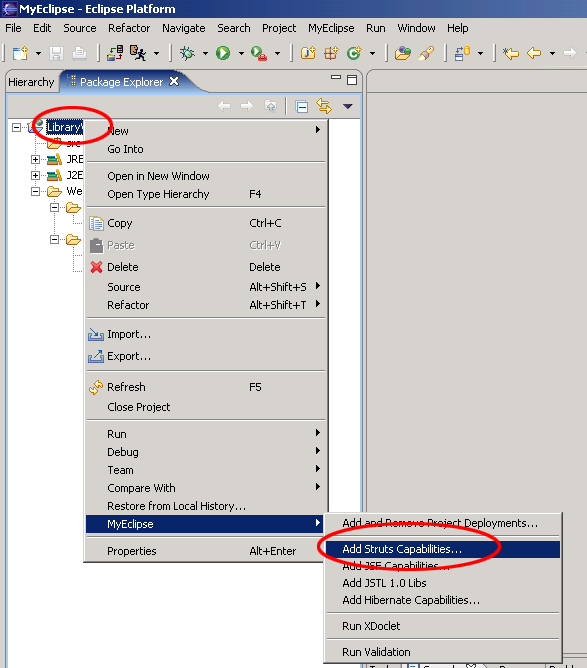
Task: Select Add JSTL 1.0 Libs
Action: (x=443, y=583)
